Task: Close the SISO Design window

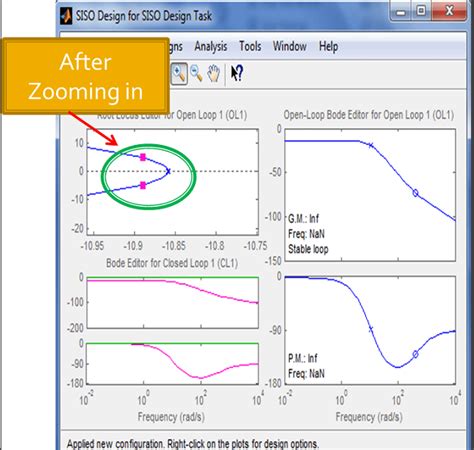Action: (449, 11)
